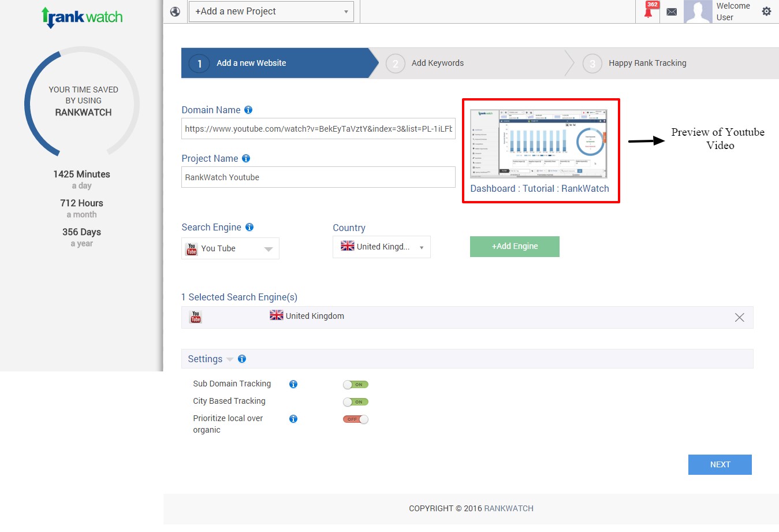Click the Domain Name input field
The height and width of the screenshot is (532, 779).
pos(318,129)
